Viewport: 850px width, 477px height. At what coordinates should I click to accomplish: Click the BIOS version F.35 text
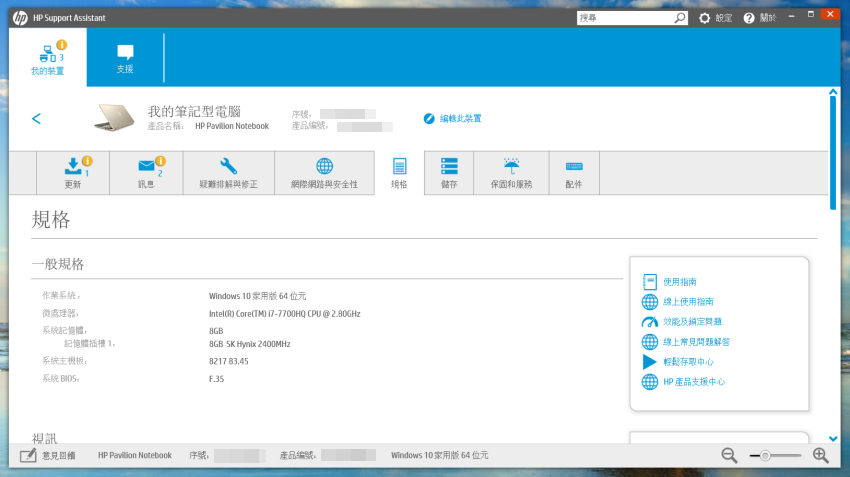pos(216,379)
